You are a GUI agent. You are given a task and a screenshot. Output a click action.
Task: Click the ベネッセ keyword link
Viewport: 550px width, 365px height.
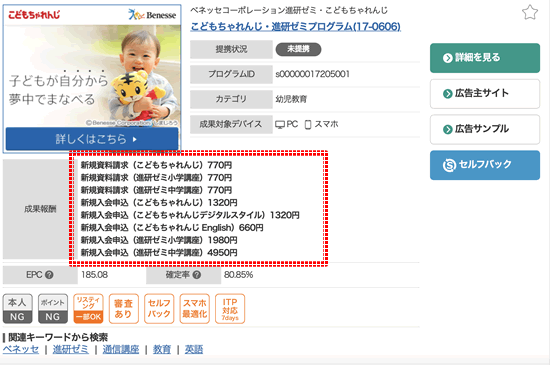point(21,349)
